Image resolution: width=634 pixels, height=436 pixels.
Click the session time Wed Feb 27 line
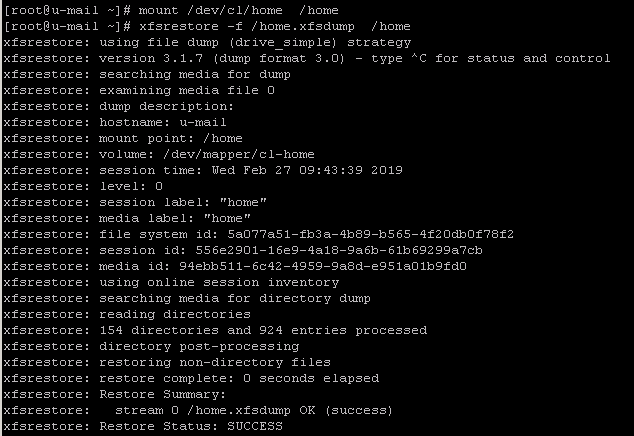point(202,170)
